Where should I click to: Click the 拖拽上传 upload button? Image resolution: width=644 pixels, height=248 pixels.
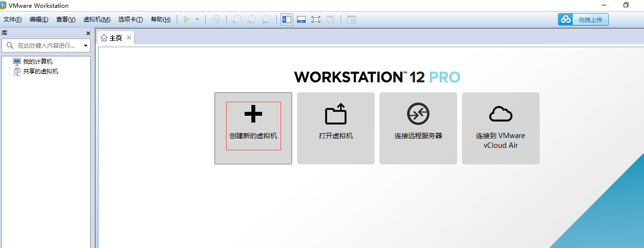point(583,19)
